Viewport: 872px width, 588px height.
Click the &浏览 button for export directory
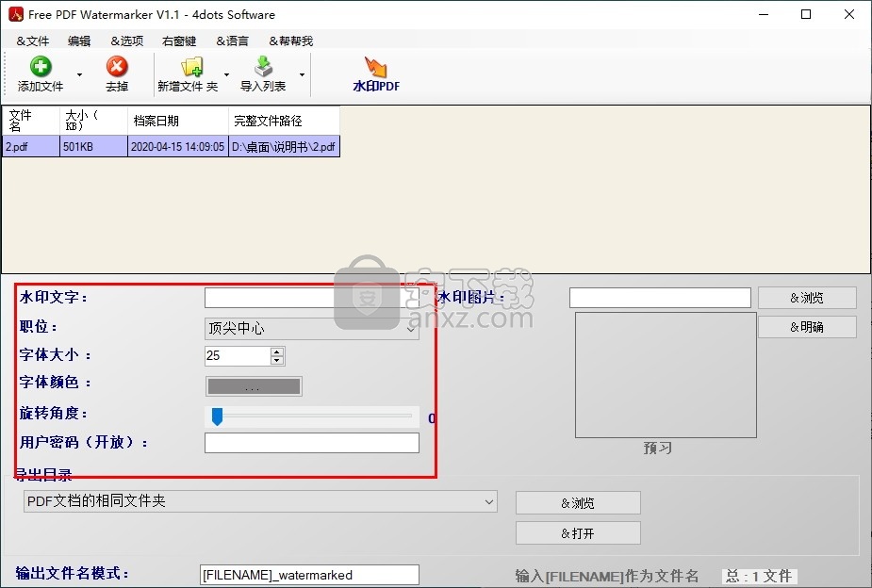pos(578,503)
